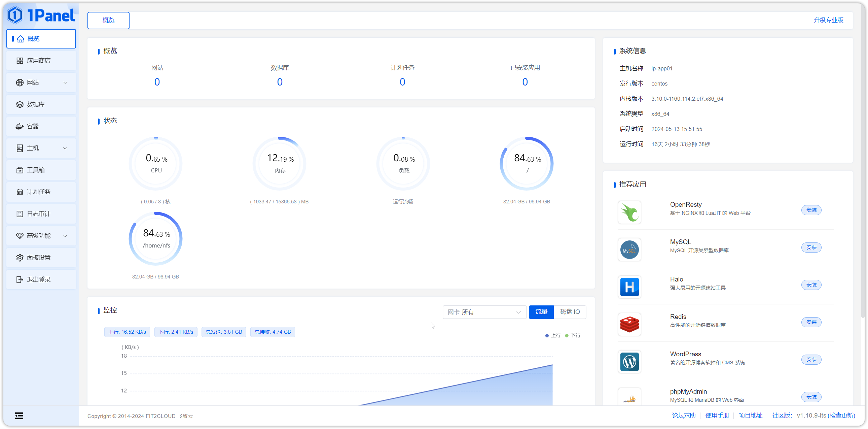Click the 容器 docker whale icon
This screenshot has width=868, height=429.
20,127
